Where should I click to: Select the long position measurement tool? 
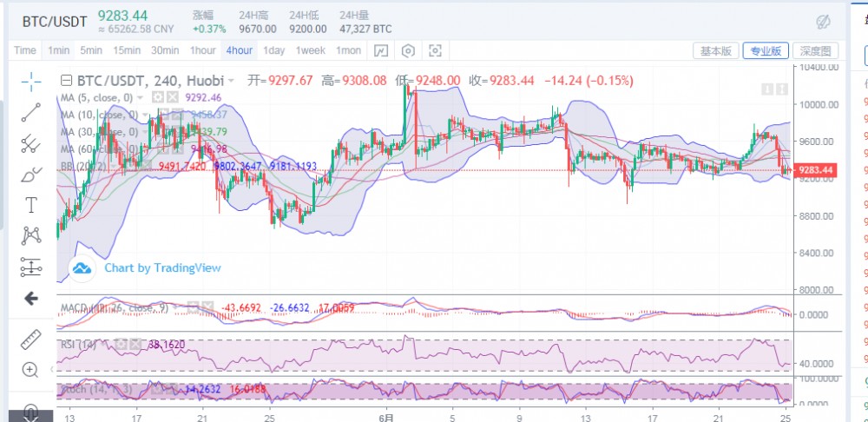coord(31,267)
